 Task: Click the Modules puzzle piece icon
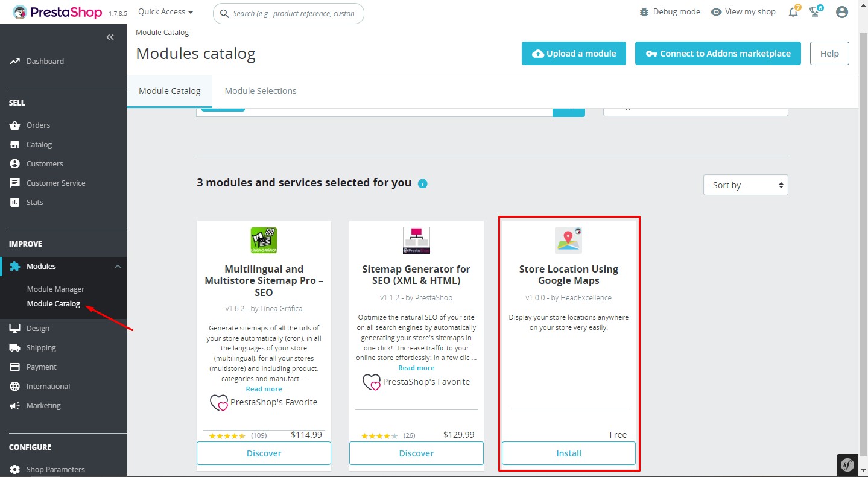pos(15,266)
